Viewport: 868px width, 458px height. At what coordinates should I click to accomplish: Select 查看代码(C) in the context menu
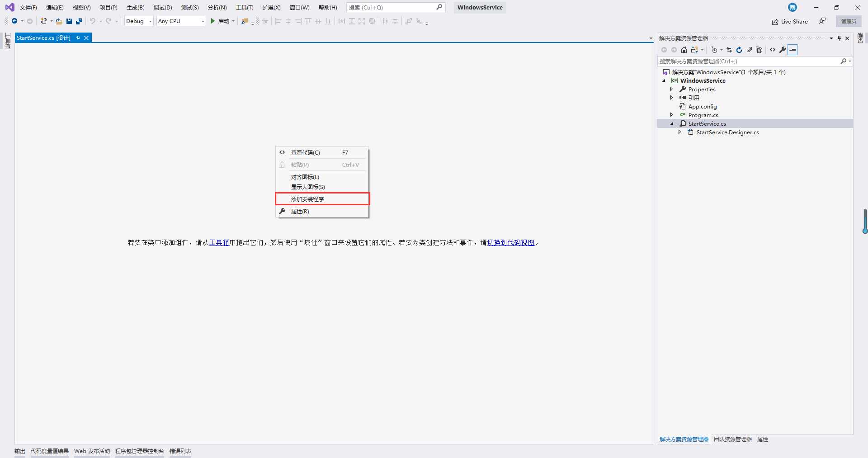click(x=322, y=152)
